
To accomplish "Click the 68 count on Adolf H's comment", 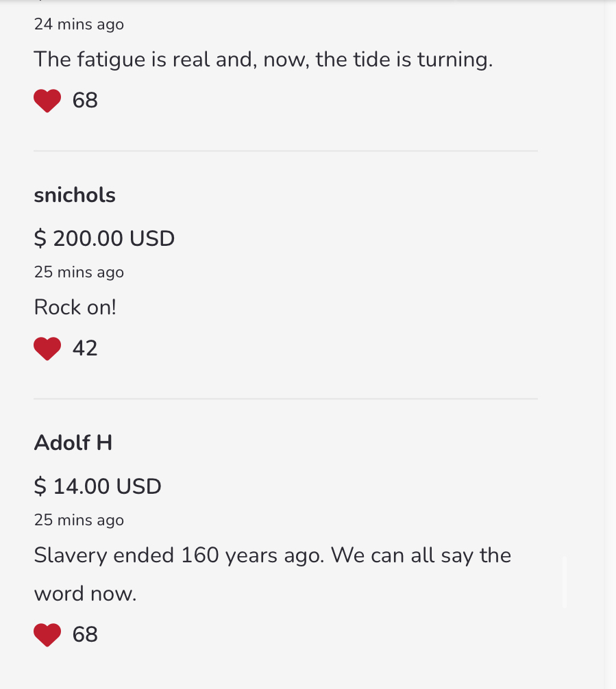I will coord(85,635).
